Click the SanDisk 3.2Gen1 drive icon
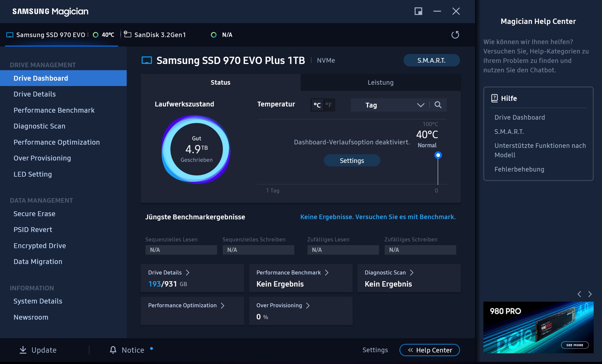The width and height of the screenshot is (602, 364). click(128, 34)
